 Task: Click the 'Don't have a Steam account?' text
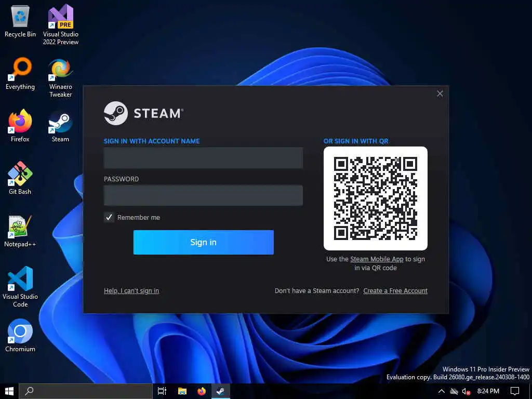[x=317, y=291]
